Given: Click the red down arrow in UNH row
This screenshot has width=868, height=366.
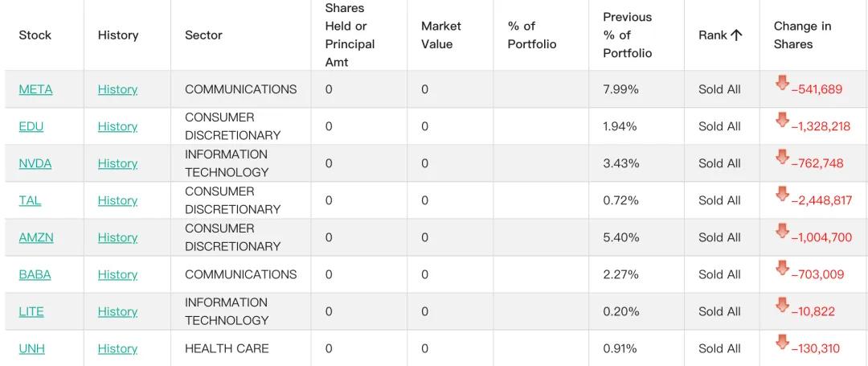Looking at the screenshot, I should 782,343.
